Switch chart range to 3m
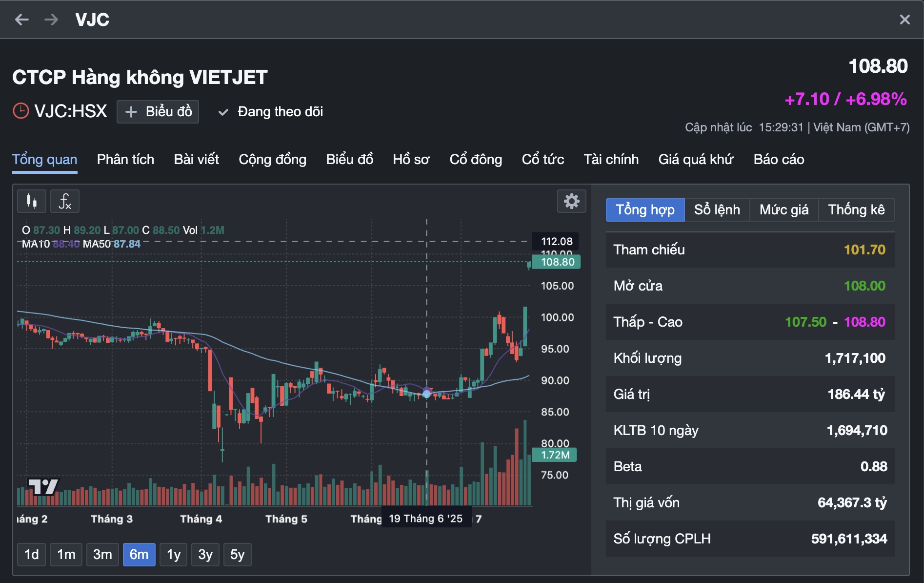924x583 pixels. point(102,554)
